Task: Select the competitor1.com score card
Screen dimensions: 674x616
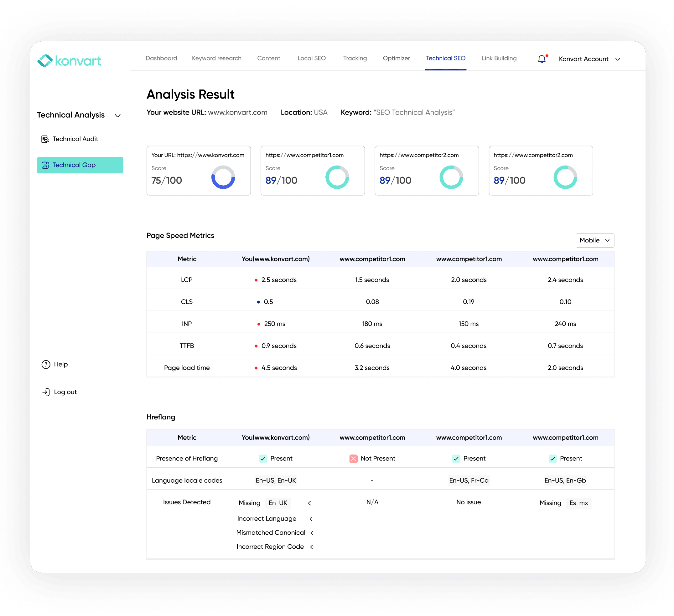Action: [312, 170]
